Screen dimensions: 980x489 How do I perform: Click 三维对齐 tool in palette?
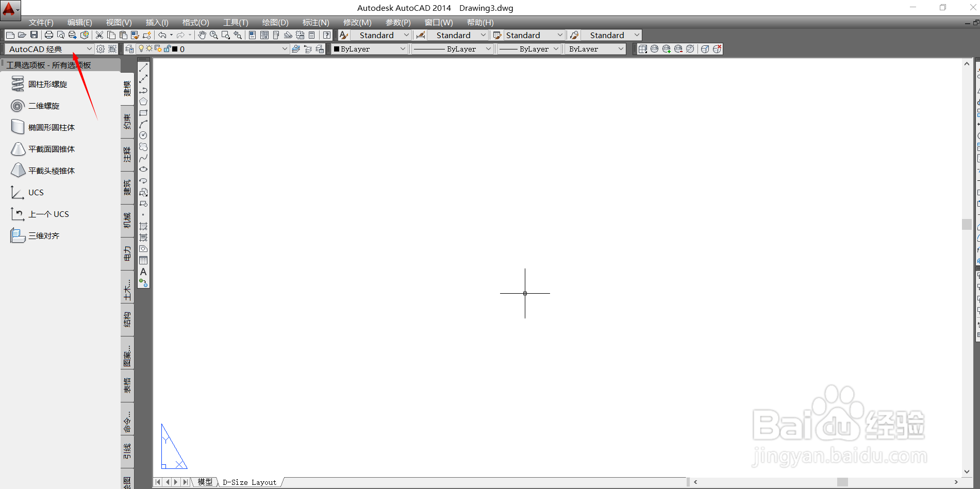[35, 235]
